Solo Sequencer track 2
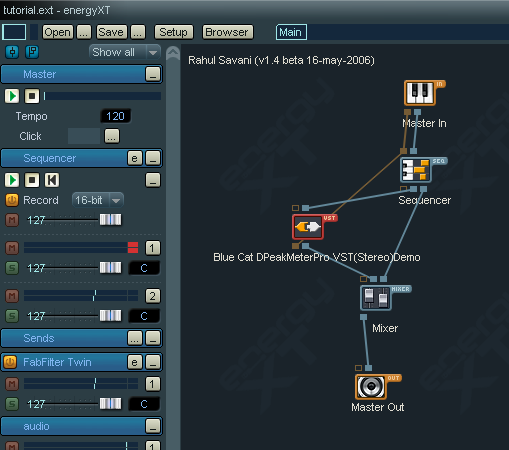The height and width of the screenshot is (450, 509). click(x=12, y=316)
